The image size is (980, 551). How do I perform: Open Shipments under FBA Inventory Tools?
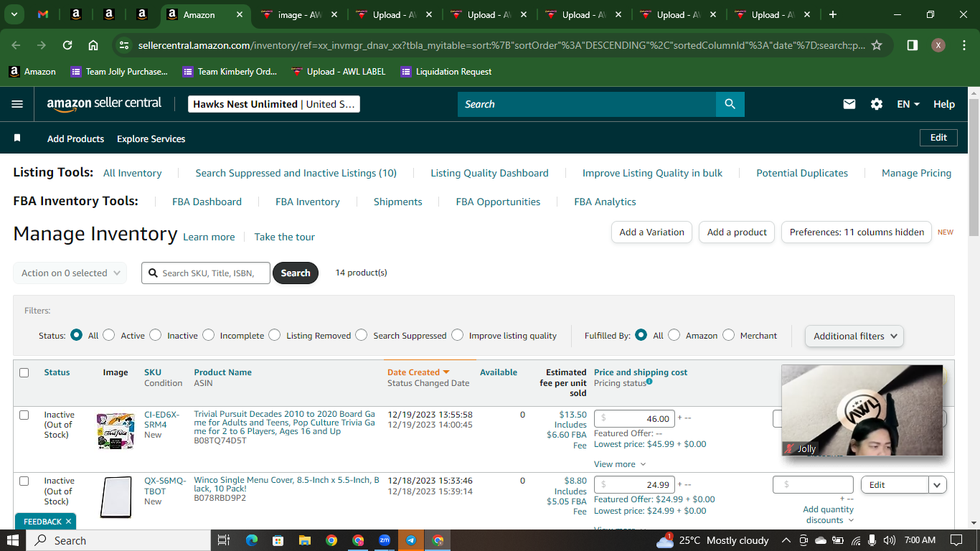coord(398,202)
